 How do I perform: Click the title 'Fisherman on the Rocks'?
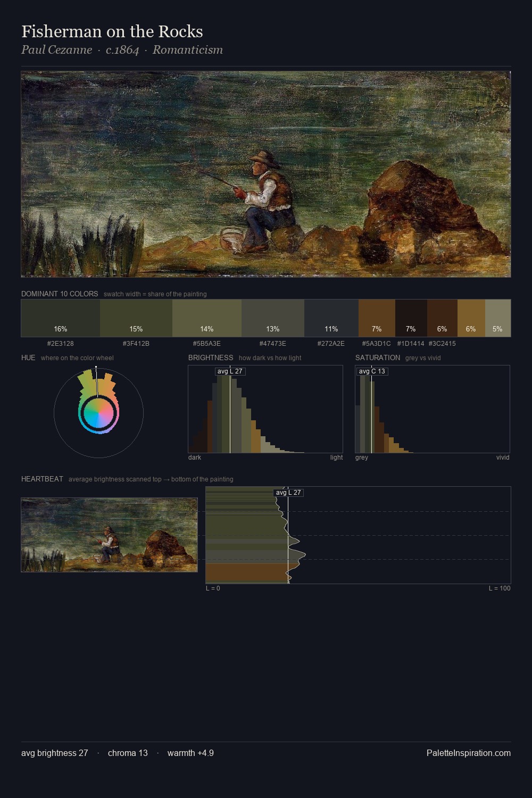point(112,31)
